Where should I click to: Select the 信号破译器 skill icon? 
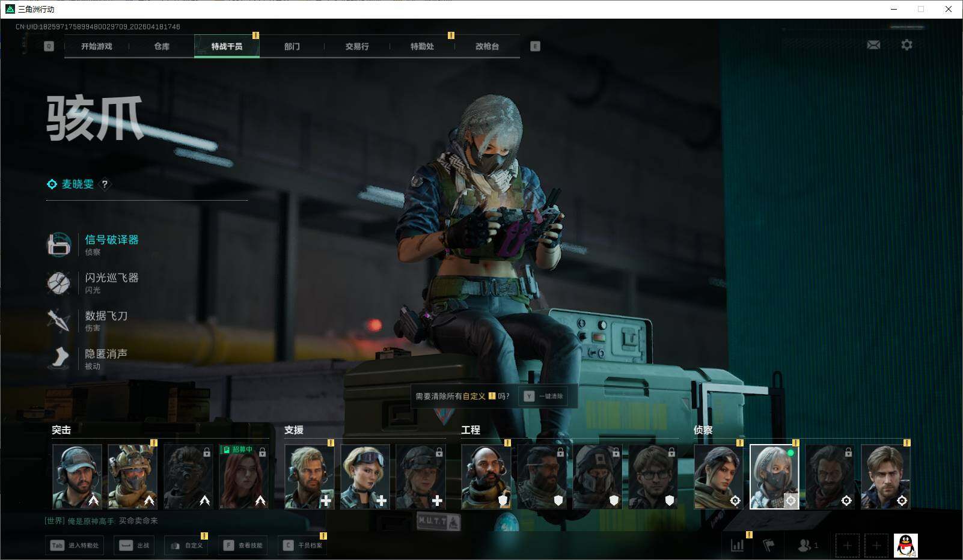point(59,245)
